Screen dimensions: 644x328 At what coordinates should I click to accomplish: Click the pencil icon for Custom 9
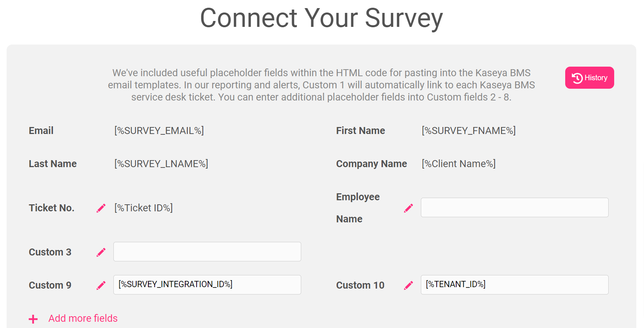101,285
